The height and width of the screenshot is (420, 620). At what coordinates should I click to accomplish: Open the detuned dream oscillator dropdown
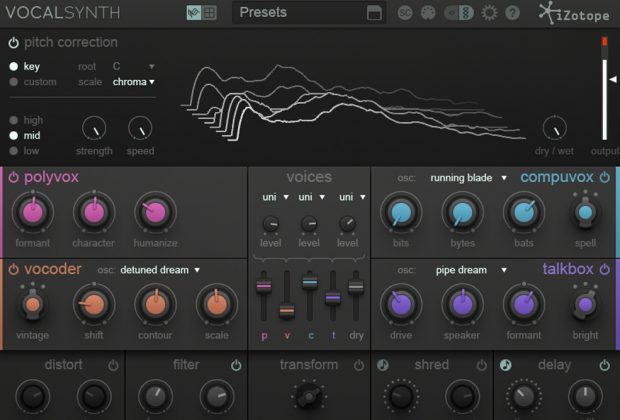coord(160,270)
